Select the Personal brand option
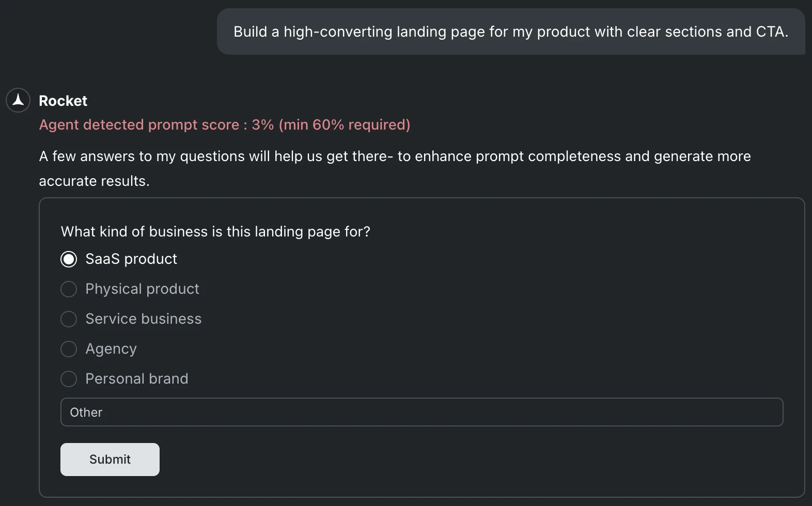812x506 pixels. click(68, 379)
